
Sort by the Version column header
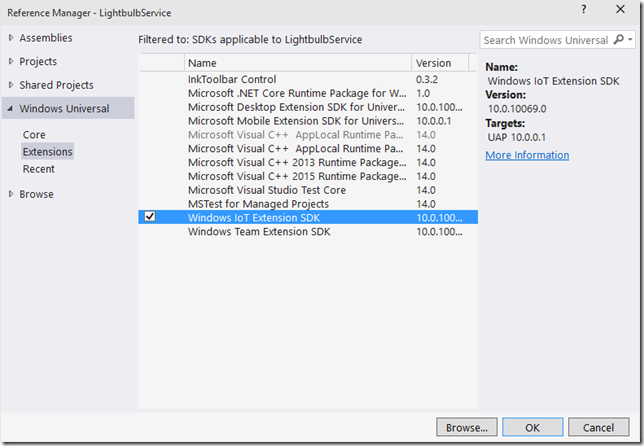coord(440,63)
